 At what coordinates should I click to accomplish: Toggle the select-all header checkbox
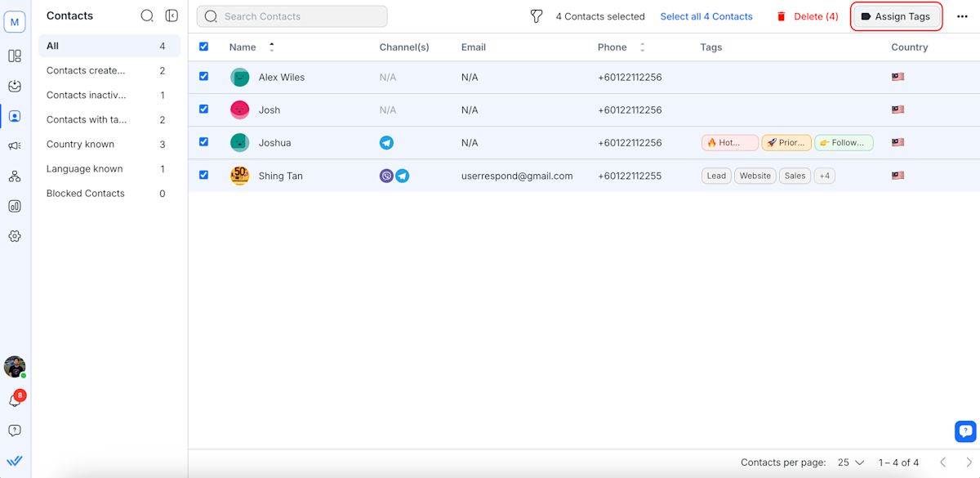coord(204,47)
